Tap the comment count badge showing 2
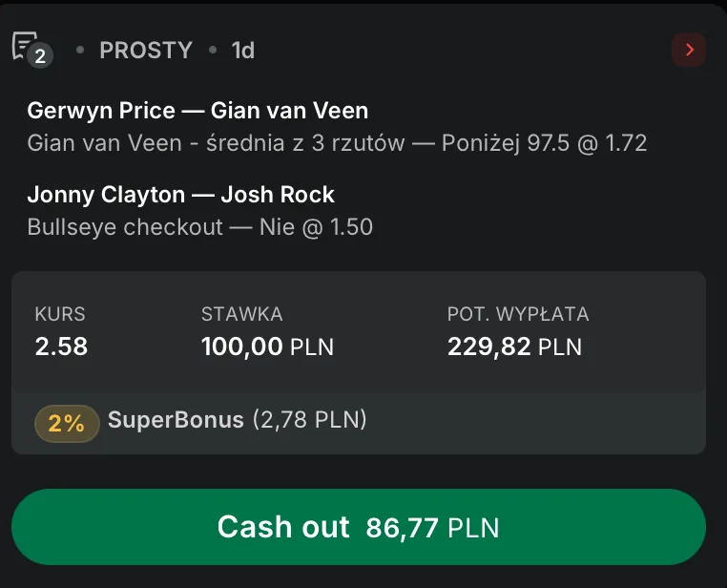 [40, 56]
